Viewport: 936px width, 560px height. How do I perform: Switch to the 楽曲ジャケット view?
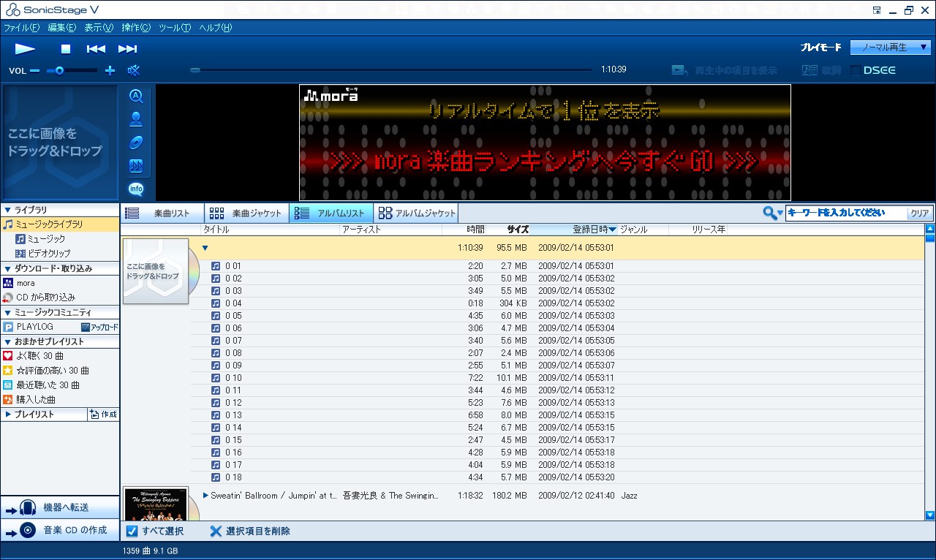pos(246,213)
